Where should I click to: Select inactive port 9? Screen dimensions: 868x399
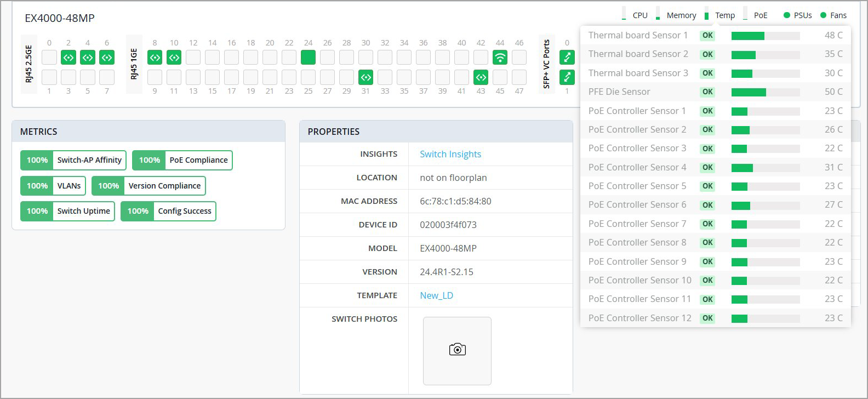coord(155,77)
